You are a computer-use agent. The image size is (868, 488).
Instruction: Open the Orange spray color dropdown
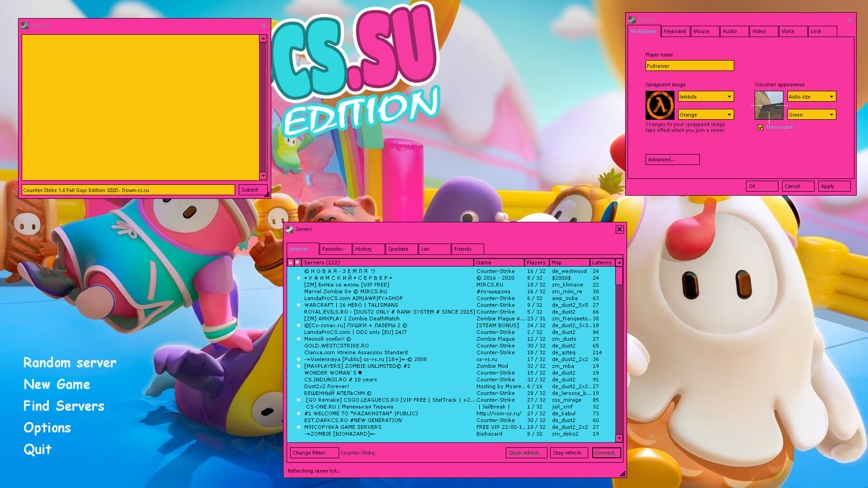coord(706,115)
